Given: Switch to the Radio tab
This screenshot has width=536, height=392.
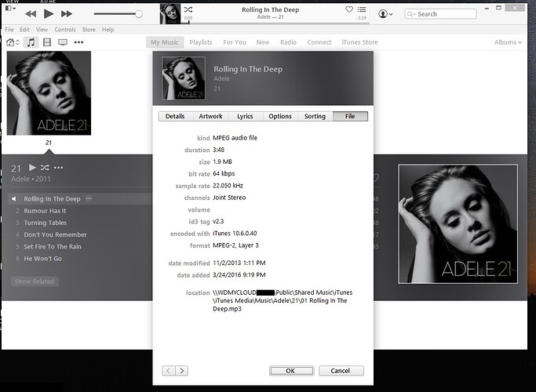Looking at the screenshot, I should 288,42.
